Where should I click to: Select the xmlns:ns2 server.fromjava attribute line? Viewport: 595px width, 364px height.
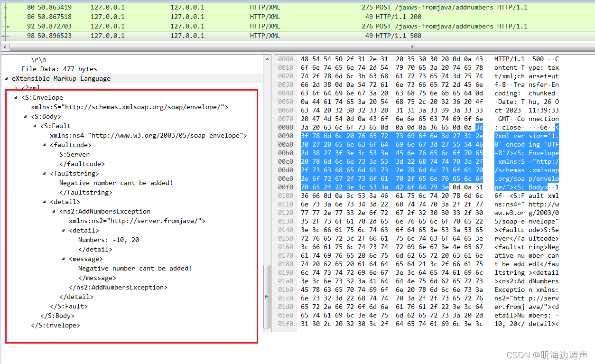tap(137, 221)
